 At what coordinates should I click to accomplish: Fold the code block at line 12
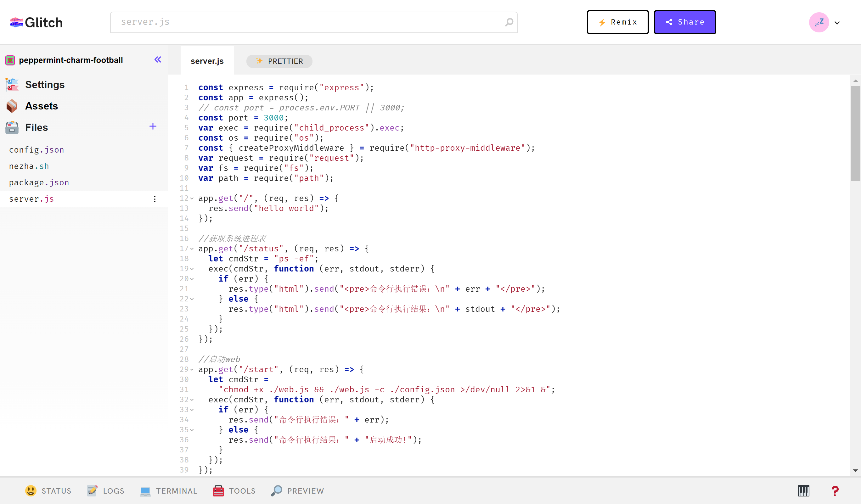coord(192,199)
